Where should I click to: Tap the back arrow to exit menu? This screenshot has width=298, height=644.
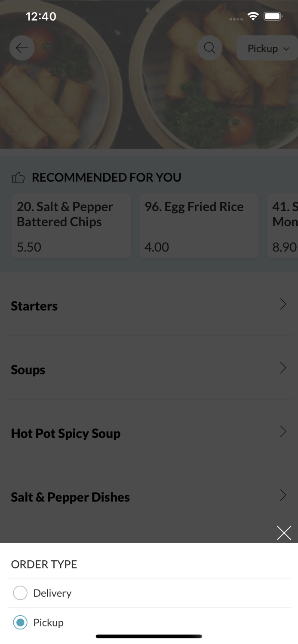click(x=22, y=48)
